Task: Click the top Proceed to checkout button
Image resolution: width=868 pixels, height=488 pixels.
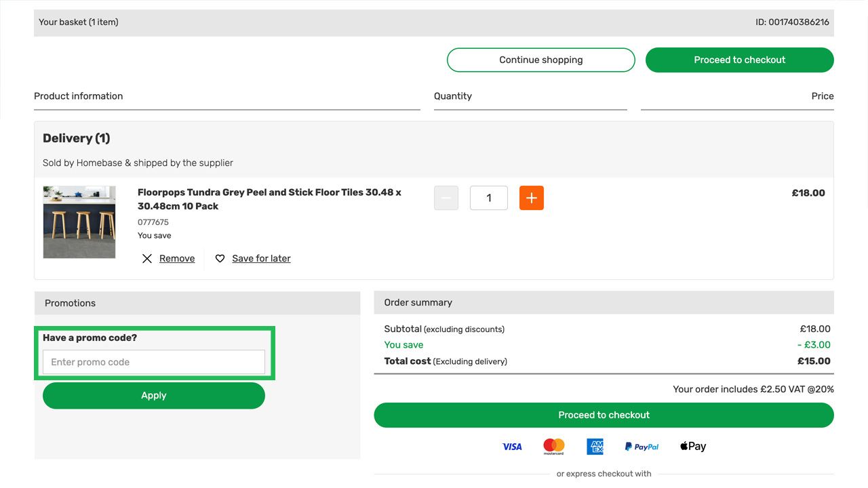Action: click(x=739, y=60)
